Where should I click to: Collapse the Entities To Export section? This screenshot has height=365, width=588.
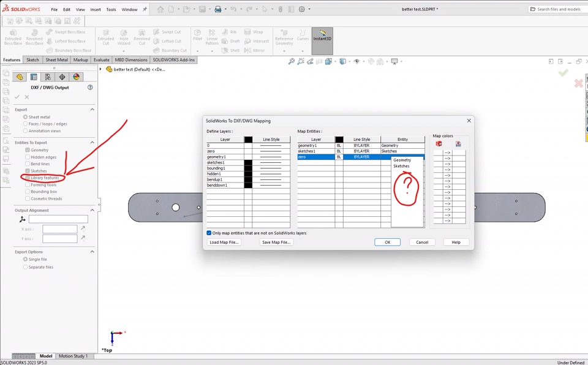pyautogui.click(x=92, y=142)
